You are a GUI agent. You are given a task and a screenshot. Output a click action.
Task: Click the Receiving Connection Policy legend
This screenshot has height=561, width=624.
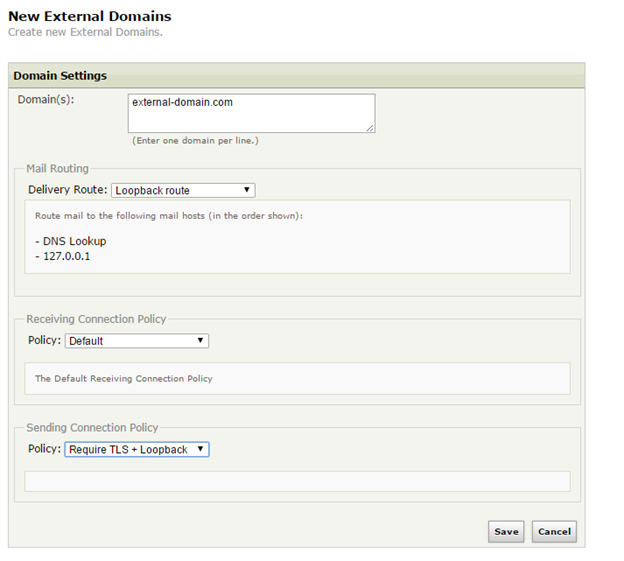tap(96, 319)
